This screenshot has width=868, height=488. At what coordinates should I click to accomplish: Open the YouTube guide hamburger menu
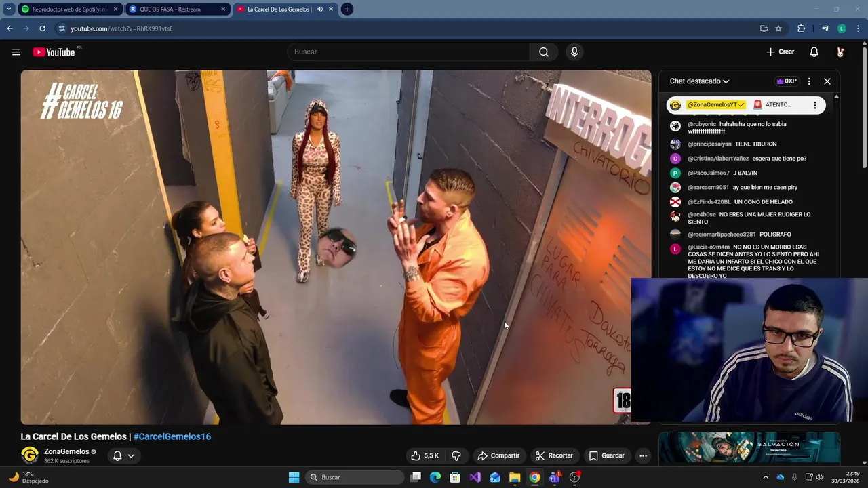tap(16, 52)
